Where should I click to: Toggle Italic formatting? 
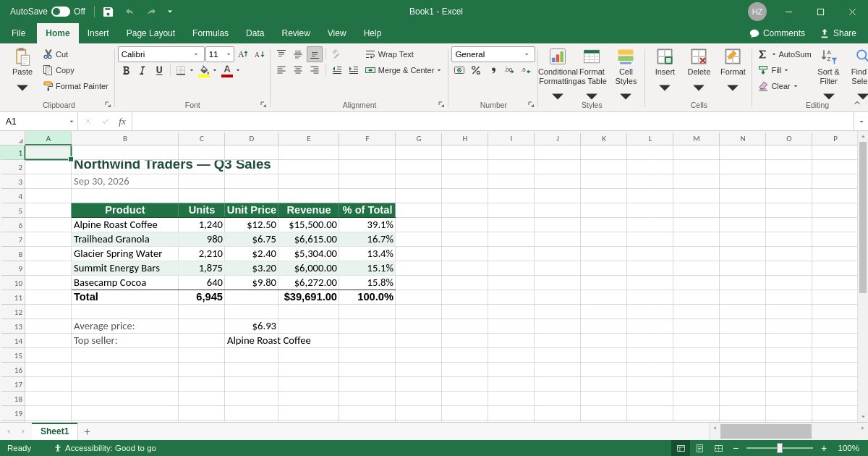point(142,70)
